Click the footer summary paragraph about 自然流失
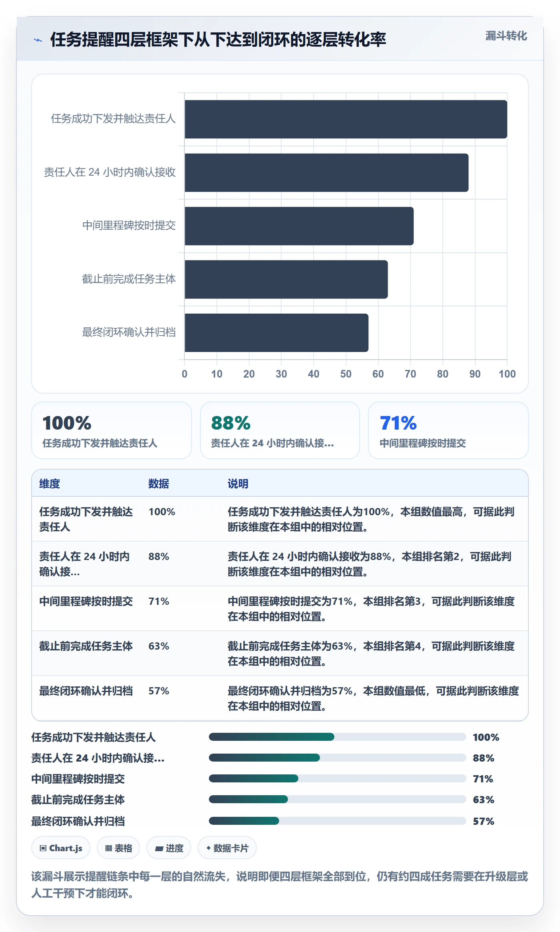Viewport: 560px width, 932px height. [280, 884]
